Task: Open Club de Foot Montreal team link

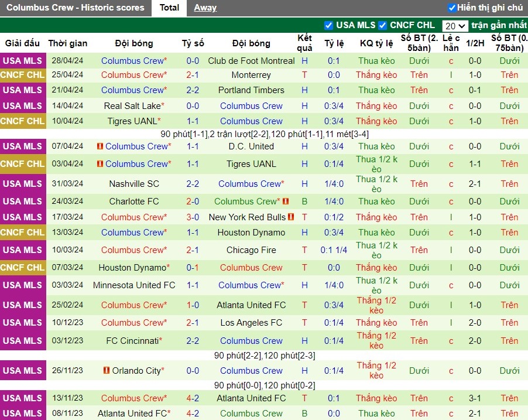Action: coord(251,61)
